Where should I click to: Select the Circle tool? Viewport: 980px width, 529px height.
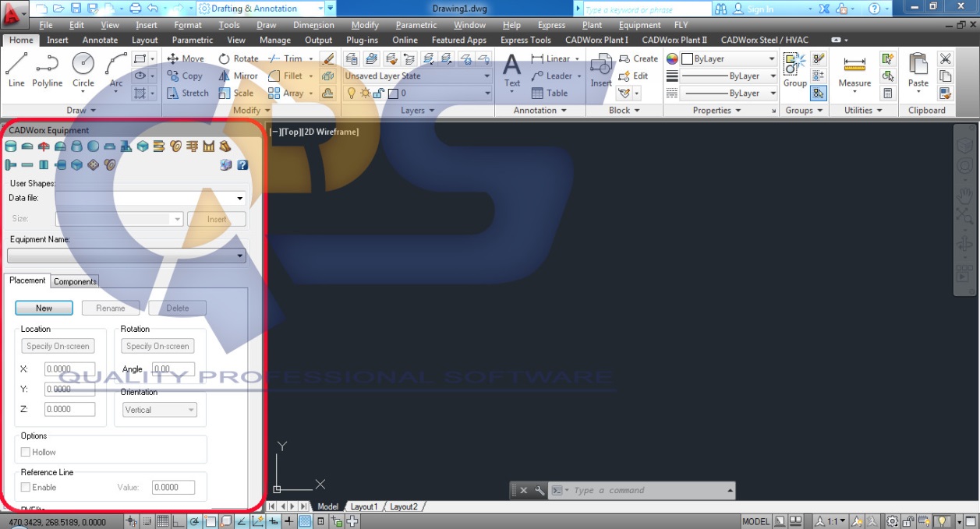(x=83, y=70)
